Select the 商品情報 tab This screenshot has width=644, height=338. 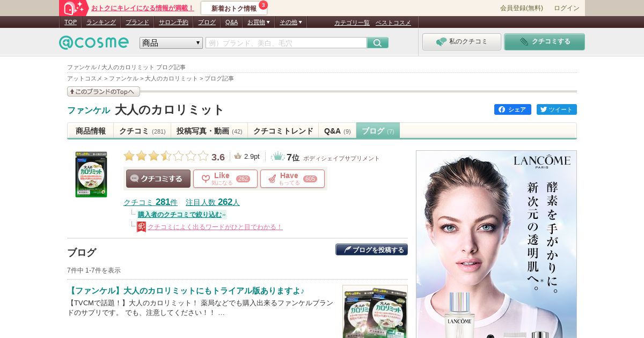pos(91,131)
